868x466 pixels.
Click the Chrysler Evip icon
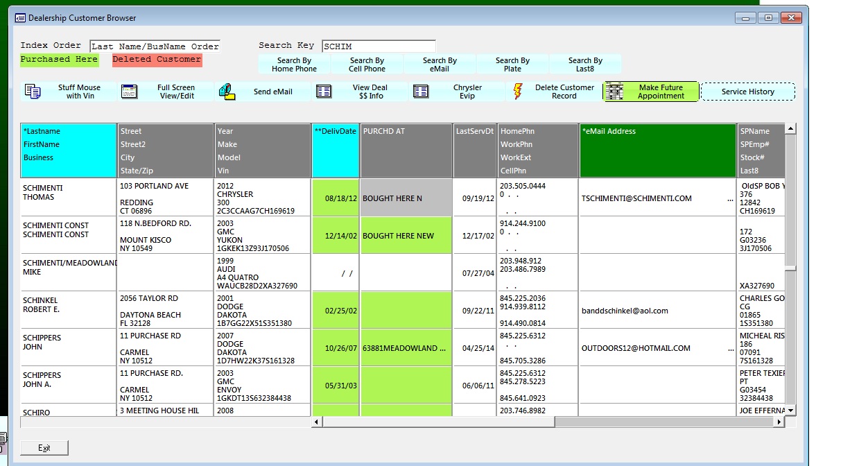point(421,92)
